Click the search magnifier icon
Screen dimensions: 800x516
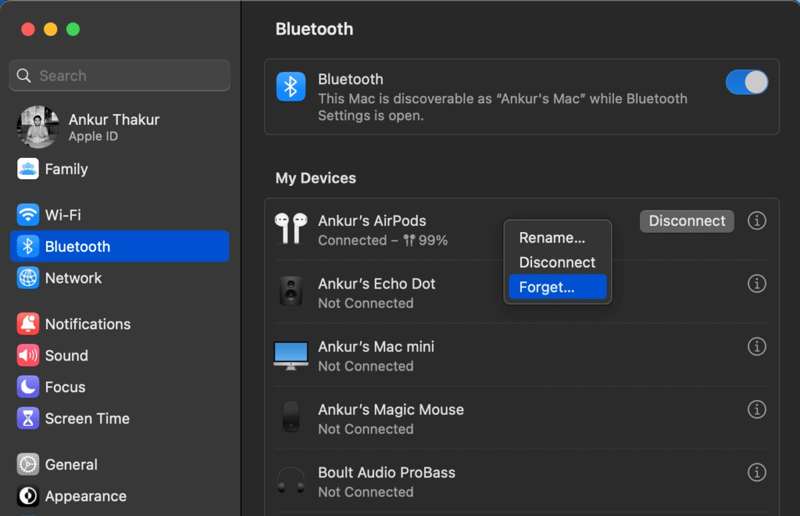tap(23, 76)
